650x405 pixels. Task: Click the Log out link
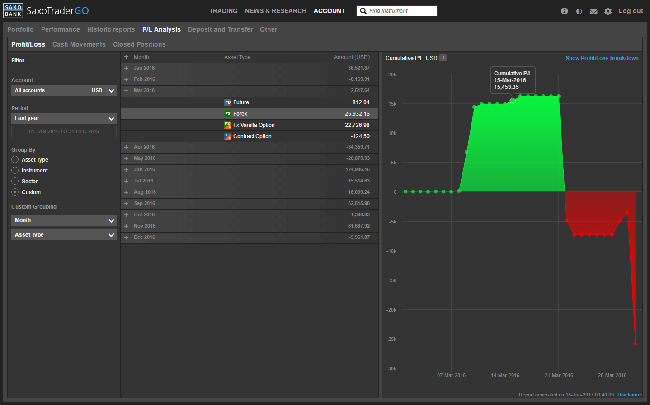tap(631, 11)
